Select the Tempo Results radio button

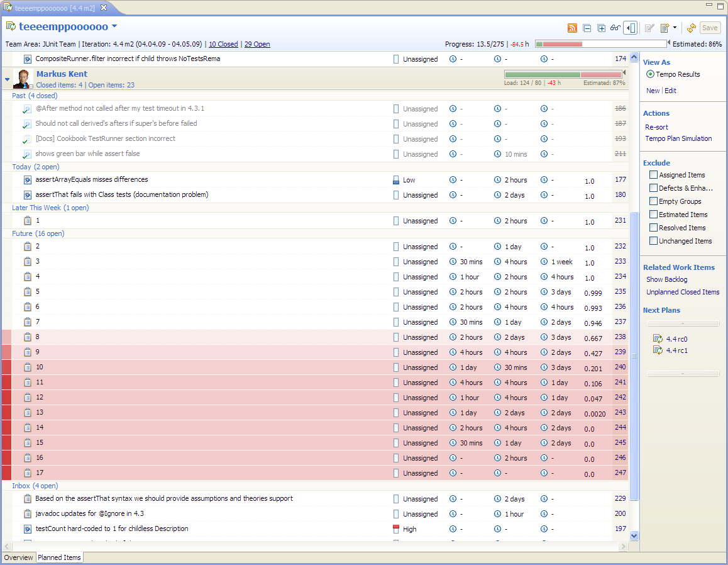click(x=651, y=74)
